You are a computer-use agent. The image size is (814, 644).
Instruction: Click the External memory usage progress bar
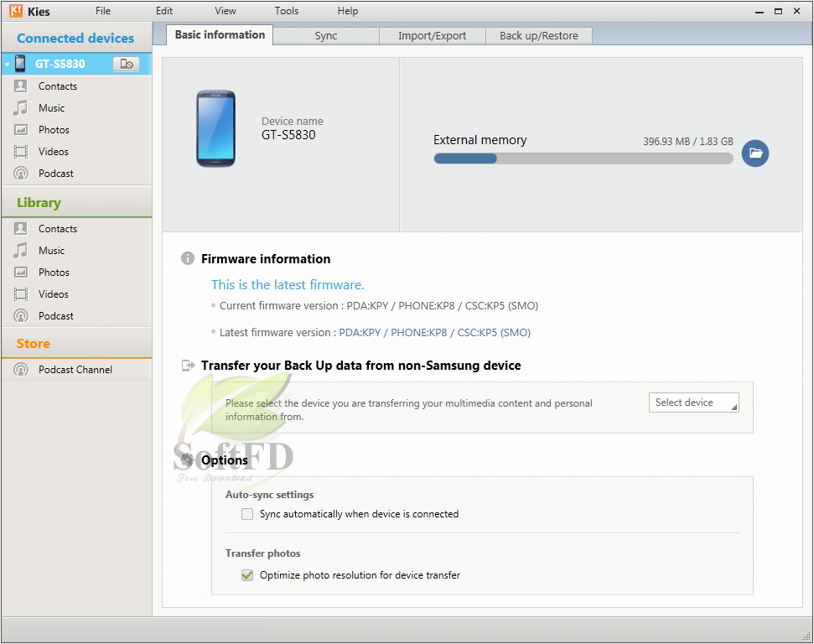click(x=583, y=158)
